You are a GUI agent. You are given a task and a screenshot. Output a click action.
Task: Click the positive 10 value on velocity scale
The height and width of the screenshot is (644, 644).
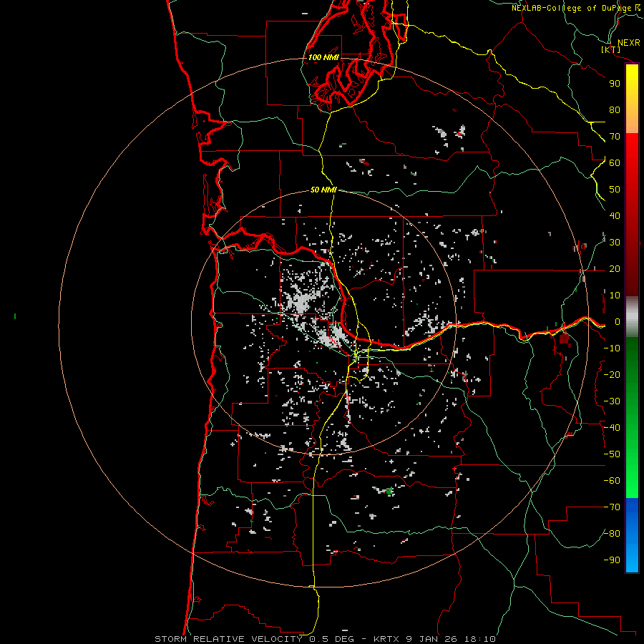tap(615, 296)
